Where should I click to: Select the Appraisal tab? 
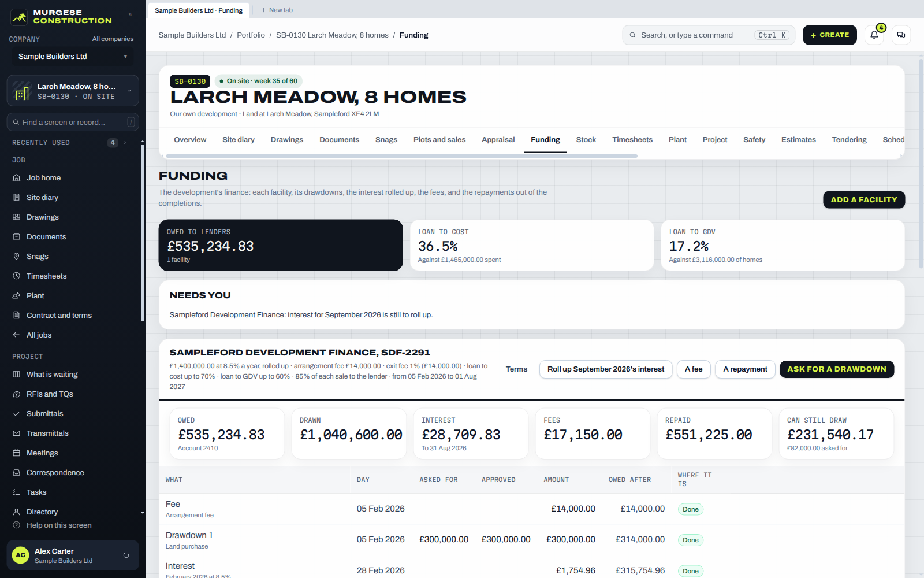[x=498, y=140]
